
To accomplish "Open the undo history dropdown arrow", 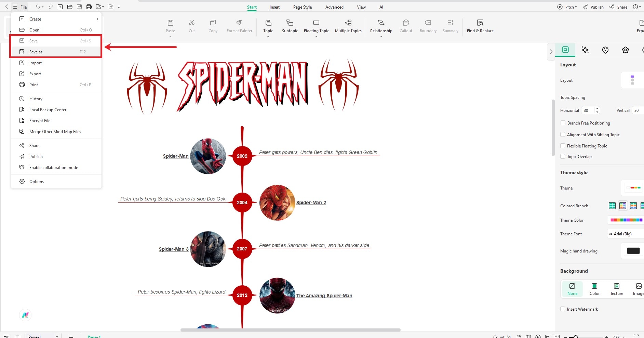I will point(43,7).
